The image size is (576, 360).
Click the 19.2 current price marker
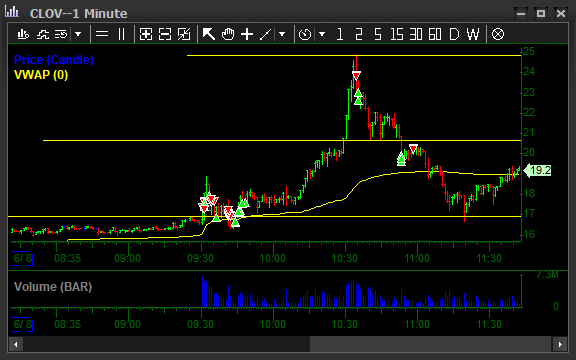point(537,170)
